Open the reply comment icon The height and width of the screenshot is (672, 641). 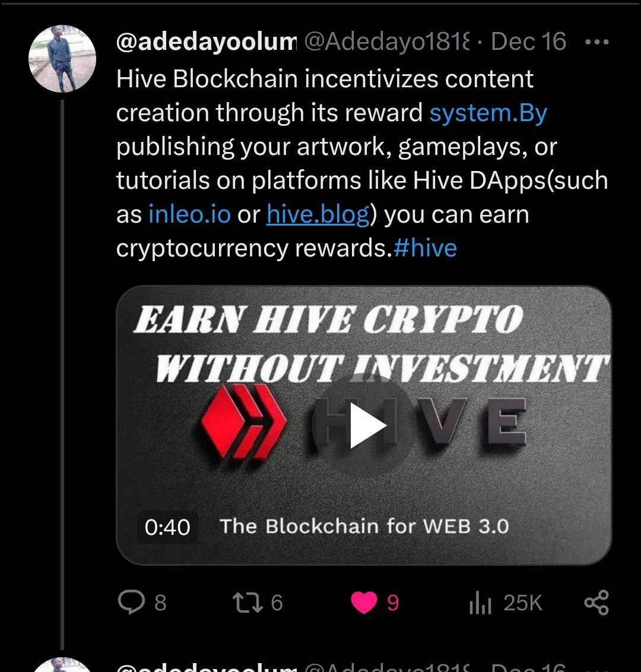click(131, 602)
